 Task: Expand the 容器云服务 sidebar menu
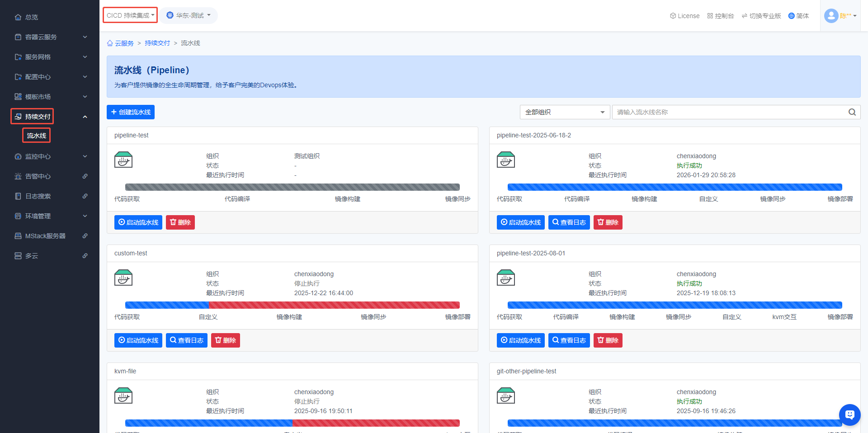click(x=50, y=37)
